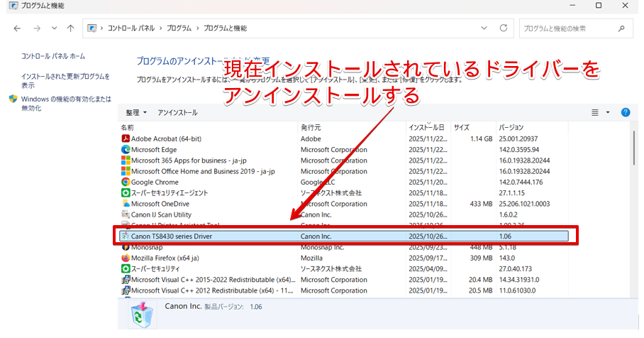Select the Mozilla Firefox (x64 ja) icon

[126, 258]
